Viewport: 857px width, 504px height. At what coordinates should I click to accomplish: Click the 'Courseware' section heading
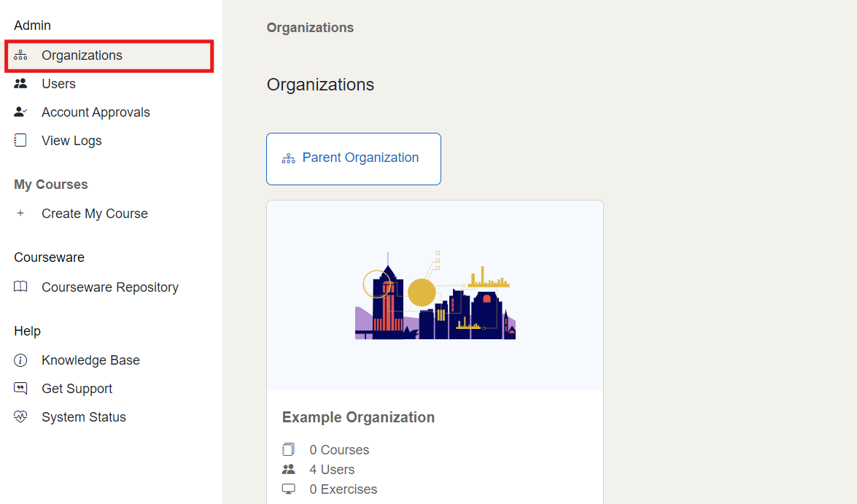(49, 257)
